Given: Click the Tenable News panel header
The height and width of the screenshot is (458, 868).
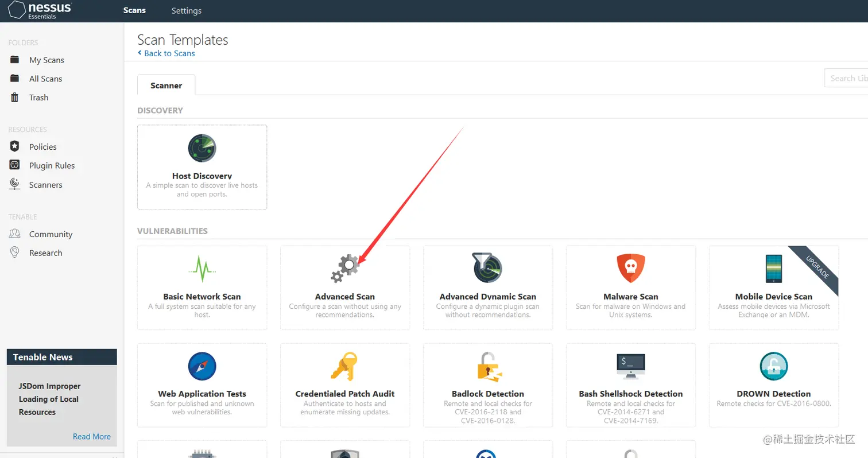Looking at the screenshot, I should click(x=62, y=357).
